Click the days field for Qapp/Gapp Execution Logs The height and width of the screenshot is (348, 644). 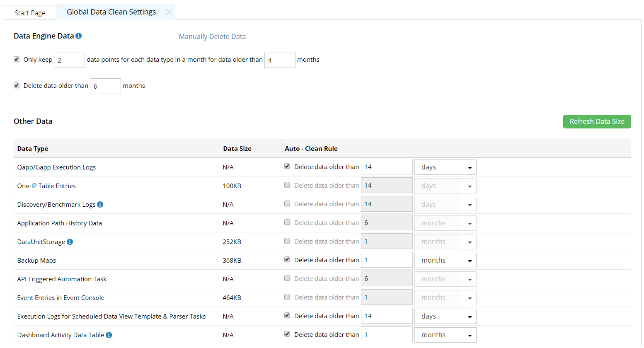[387, 167]
